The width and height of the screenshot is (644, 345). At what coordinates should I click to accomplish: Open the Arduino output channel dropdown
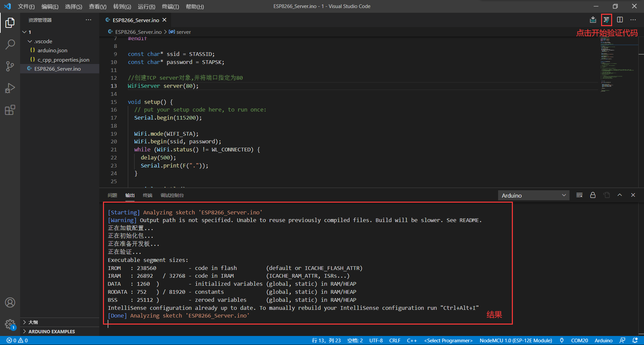tap(533, 195)
